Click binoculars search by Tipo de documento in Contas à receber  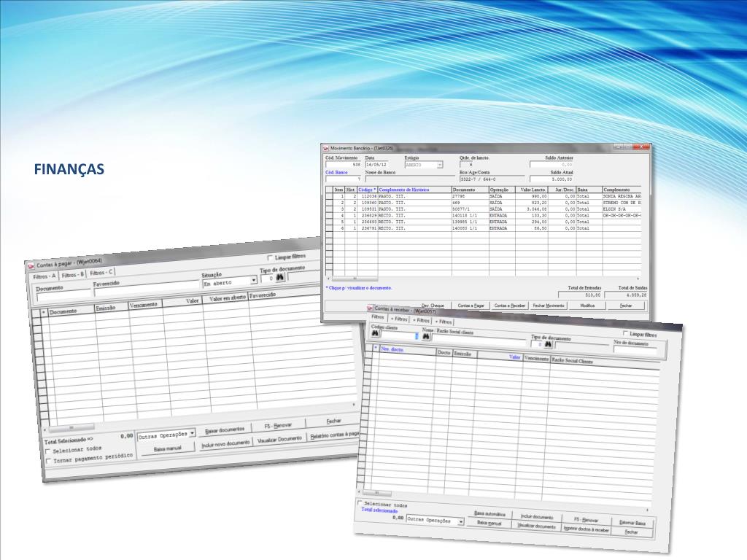[x=549, y=344]
